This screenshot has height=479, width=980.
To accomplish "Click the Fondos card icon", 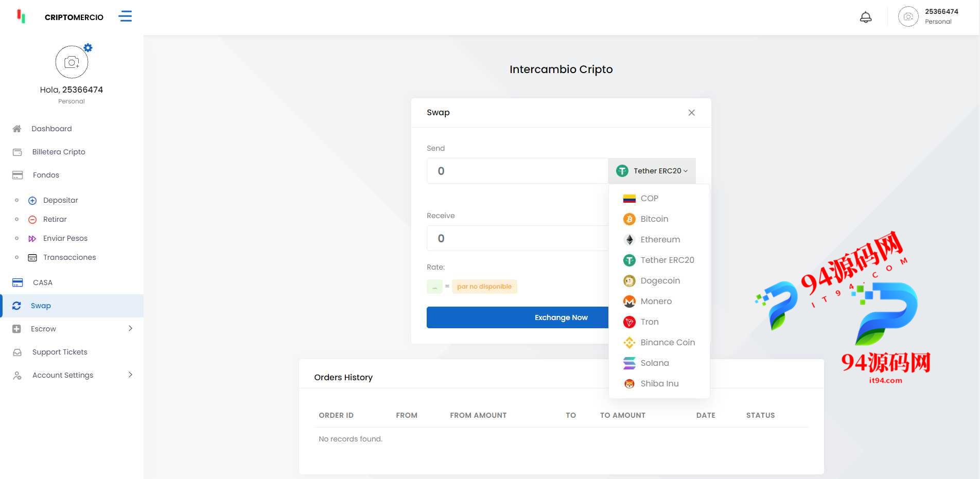I will pyautogui.click(x=17, y=175).
